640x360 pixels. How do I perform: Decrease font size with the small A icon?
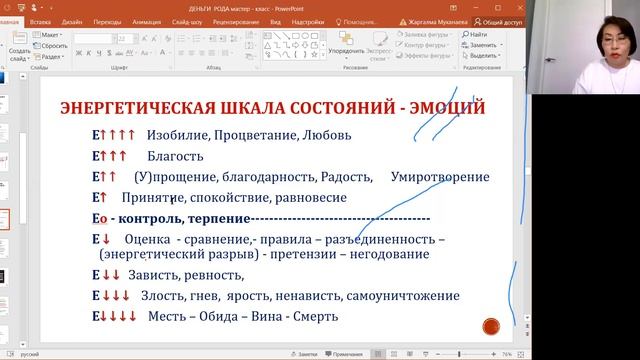click(154, 39)
